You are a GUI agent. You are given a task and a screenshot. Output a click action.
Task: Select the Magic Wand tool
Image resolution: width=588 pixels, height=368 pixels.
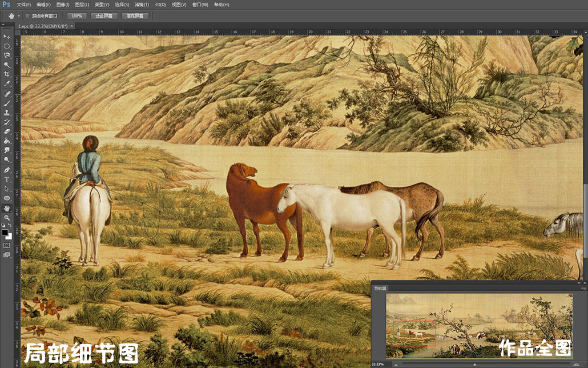click(x=7, y=65)
